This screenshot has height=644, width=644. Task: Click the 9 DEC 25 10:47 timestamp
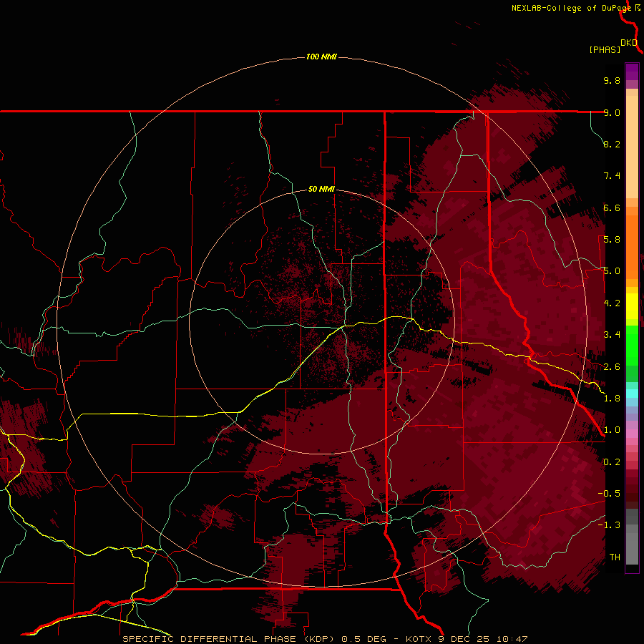click(x=484, y=639)
